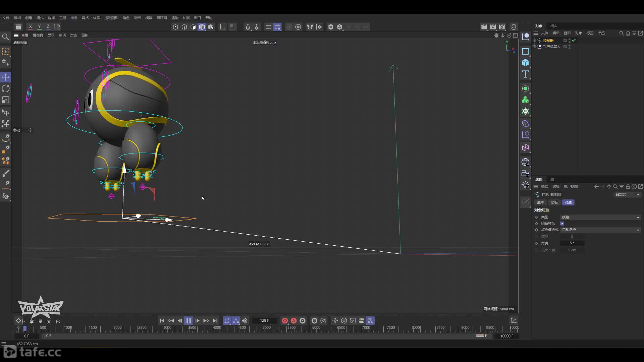Toggle sound playback speaker icon
The image size is (644, 362).
point(245,321)
